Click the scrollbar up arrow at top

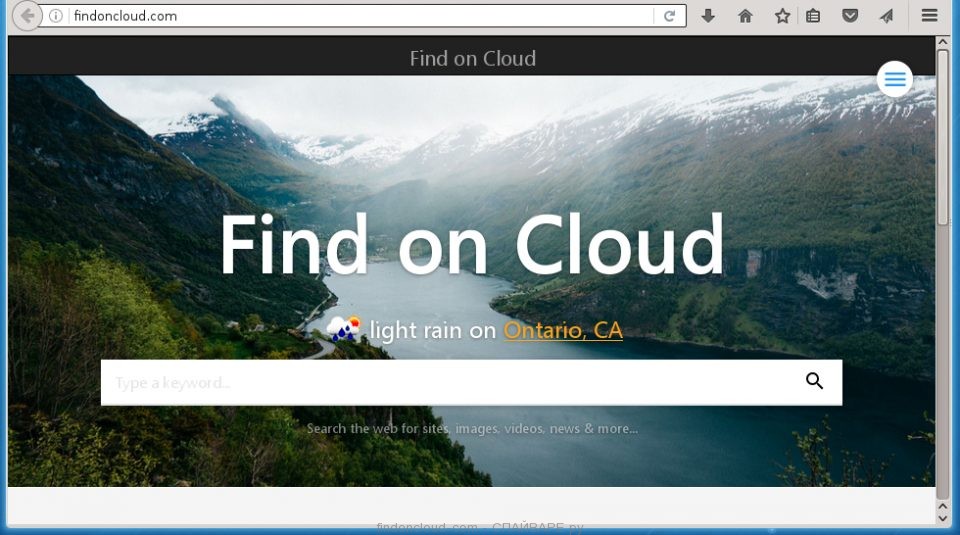pos(942,42)
